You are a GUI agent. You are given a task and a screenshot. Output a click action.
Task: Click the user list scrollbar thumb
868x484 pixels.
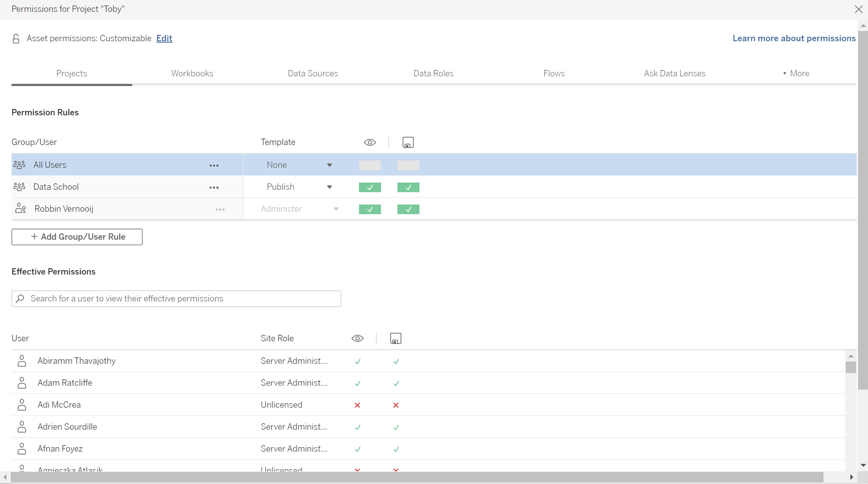click(x=851, y=367)
